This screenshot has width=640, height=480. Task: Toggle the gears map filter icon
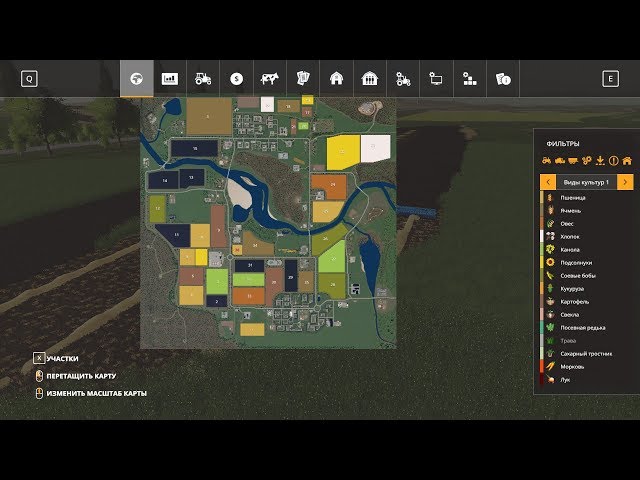pyautogui.click(x=587, y=160)
